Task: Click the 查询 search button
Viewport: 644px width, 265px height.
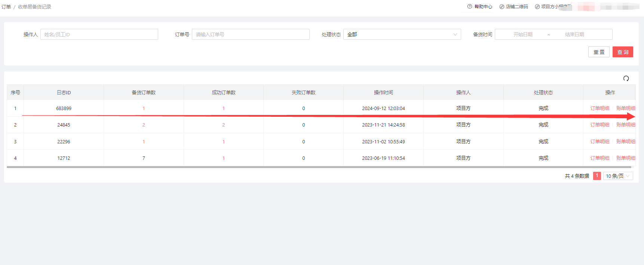Action: click(x=623, y=52)
